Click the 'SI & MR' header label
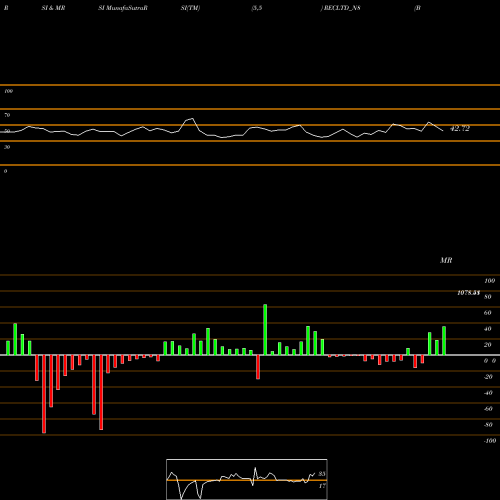The image size is (500, 500). [x=53, y=8]
